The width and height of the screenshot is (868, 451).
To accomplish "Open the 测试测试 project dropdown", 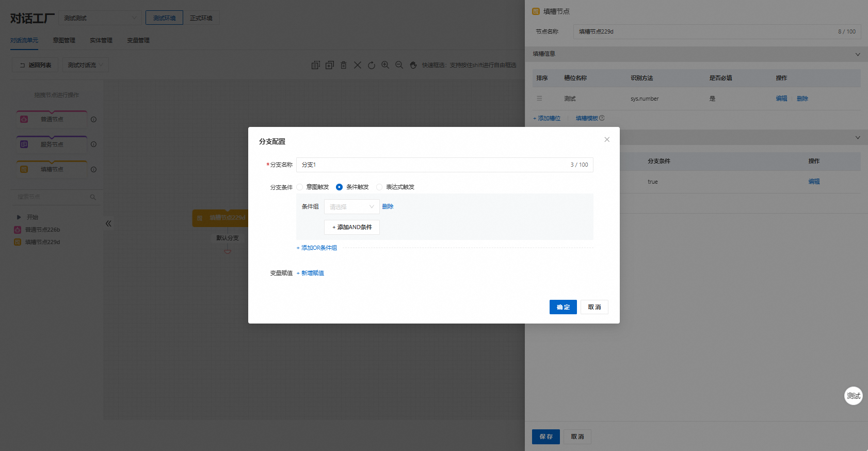I will click(100, 18).
